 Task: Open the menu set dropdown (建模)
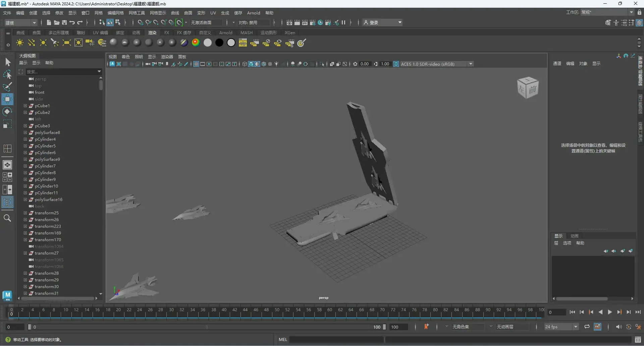(21, 22)
